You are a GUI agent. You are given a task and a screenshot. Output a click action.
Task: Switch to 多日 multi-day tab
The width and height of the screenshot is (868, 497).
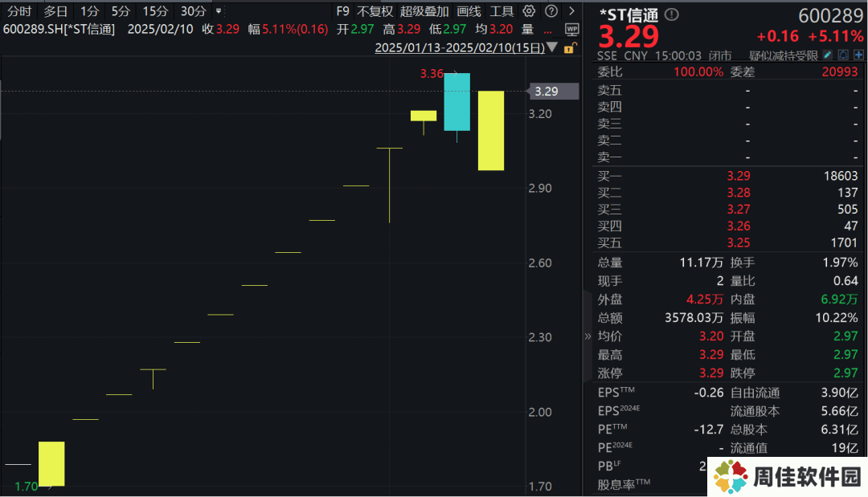point(55,11)
